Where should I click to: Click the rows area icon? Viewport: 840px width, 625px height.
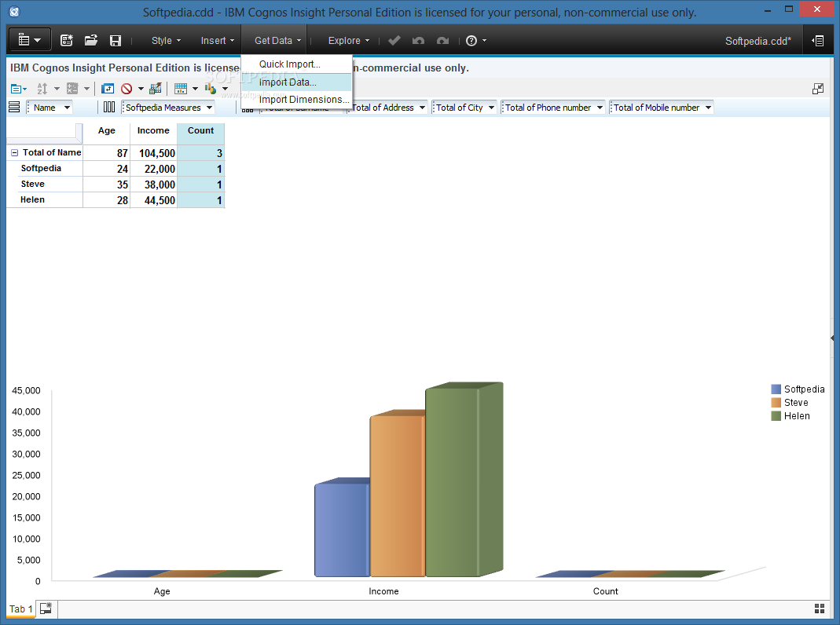pyautogui.click(x=14, y=108)
